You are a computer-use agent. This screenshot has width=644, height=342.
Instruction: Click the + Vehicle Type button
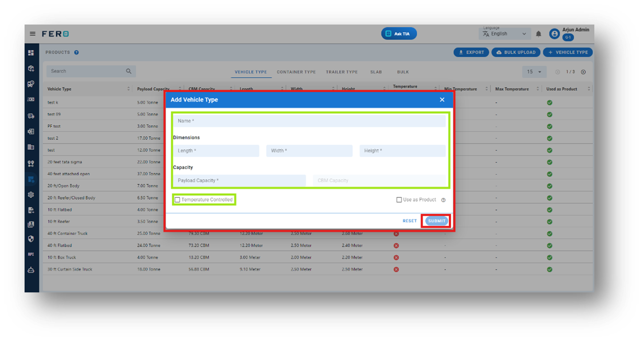(568, 52)
